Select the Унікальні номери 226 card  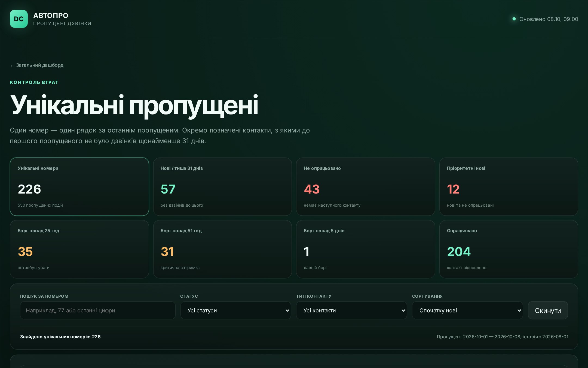pyautogui.click(x=79, y=186)
